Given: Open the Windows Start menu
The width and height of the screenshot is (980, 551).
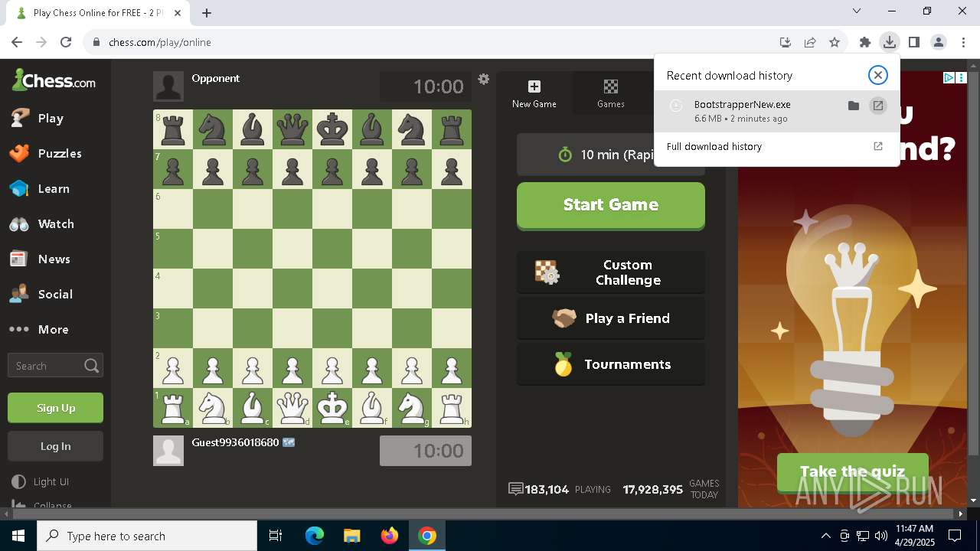Looking at the screenshot, I should pos(18,536).
